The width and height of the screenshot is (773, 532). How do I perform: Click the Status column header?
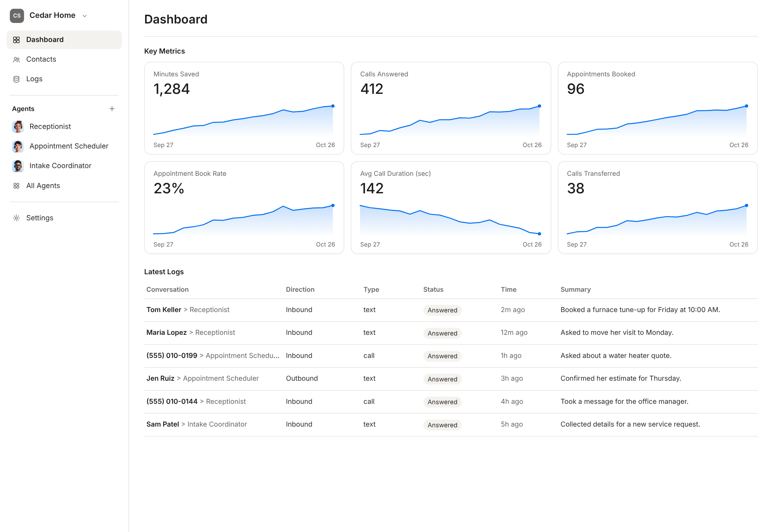point(433,290)
